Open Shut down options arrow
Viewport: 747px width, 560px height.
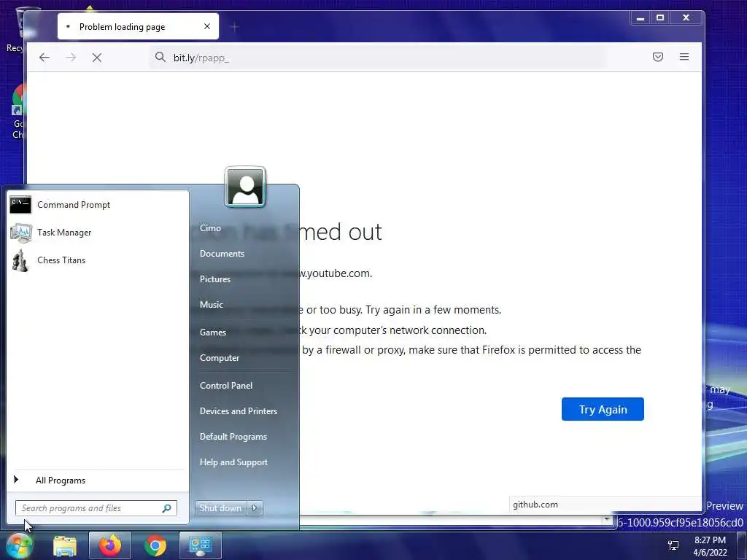click(255, 508)
